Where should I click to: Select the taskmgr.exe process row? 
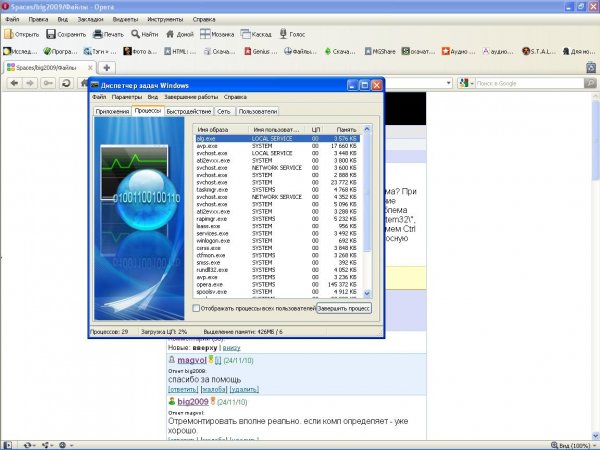[x=277, y=189]
